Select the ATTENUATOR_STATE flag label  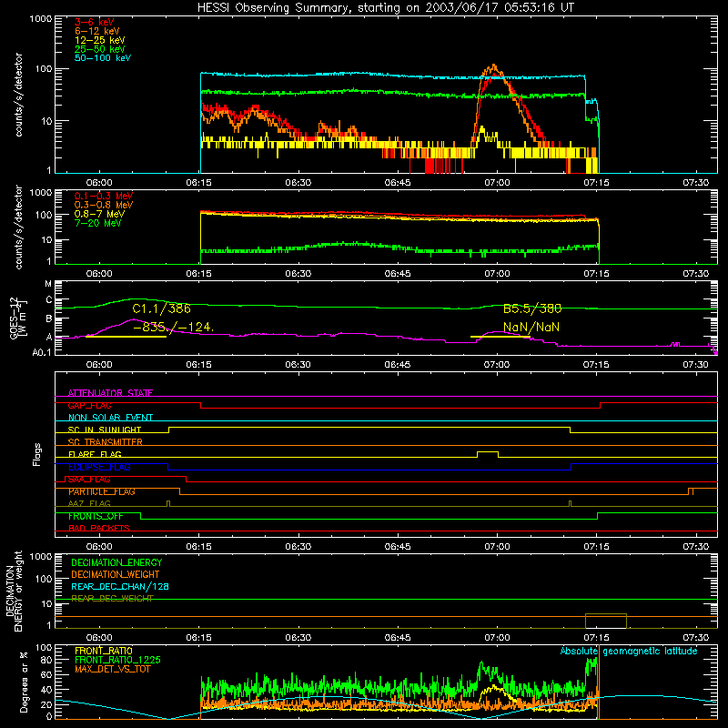point(110,393)
